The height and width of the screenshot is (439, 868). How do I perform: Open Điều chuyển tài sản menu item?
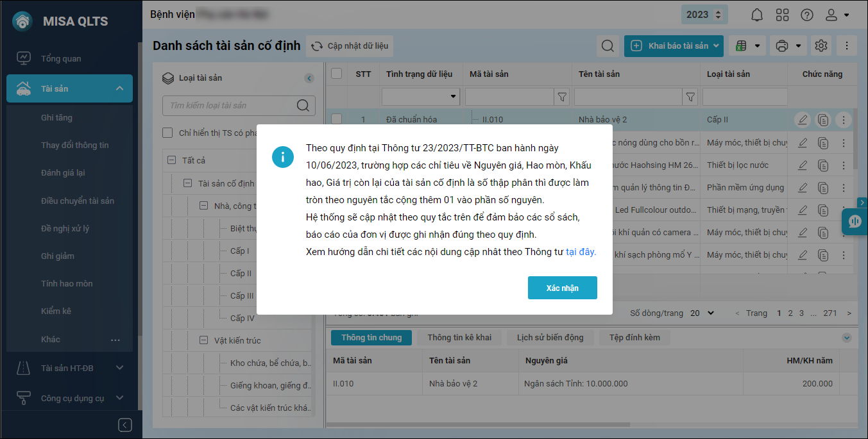pyautogui.click(x=78, y=201)
